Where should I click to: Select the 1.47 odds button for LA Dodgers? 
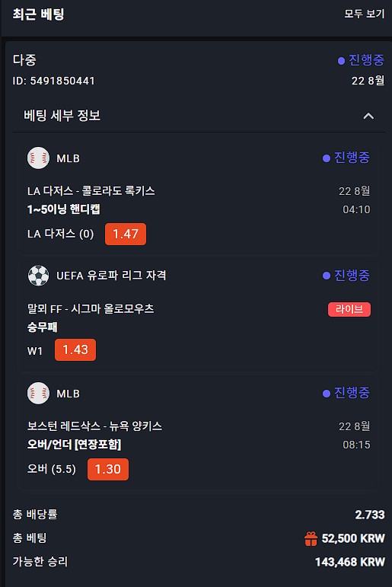click(x=126, y=234)
